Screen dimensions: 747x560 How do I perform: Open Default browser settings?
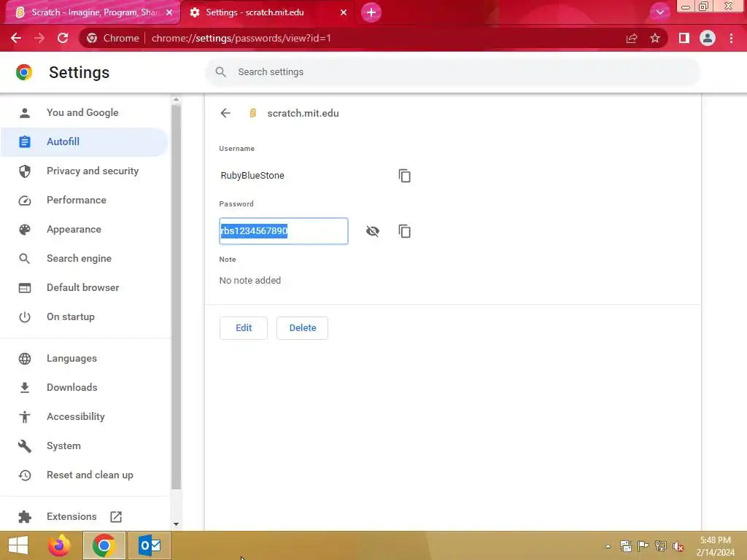84,287
